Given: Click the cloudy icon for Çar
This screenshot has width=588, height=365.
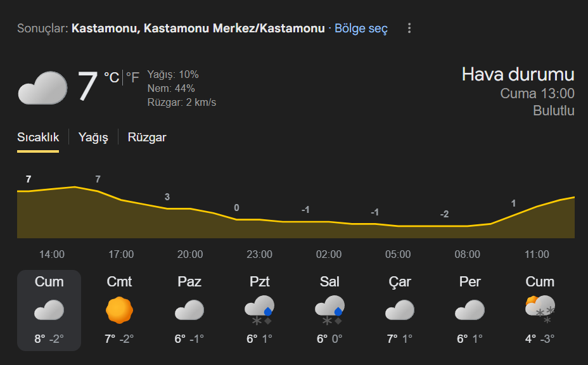Looking at the screenshot, I should click(400, 310).
